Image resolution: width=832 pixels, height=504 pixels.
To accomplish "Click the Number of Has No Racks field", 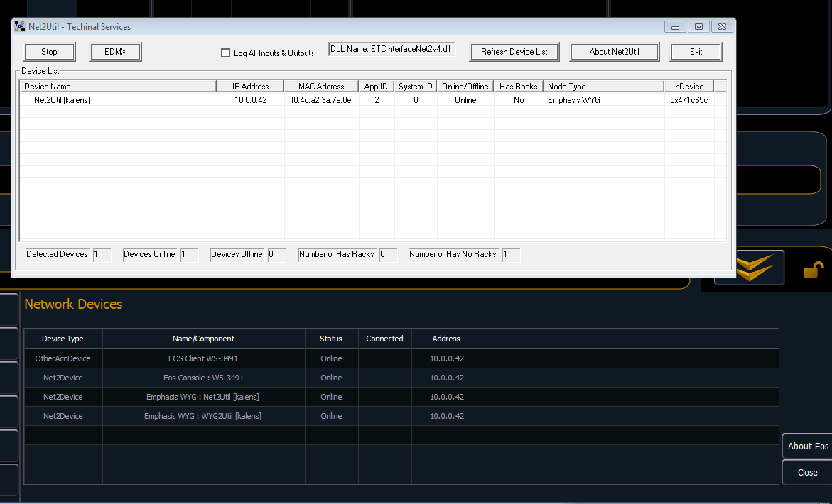I will coord(511,255).
